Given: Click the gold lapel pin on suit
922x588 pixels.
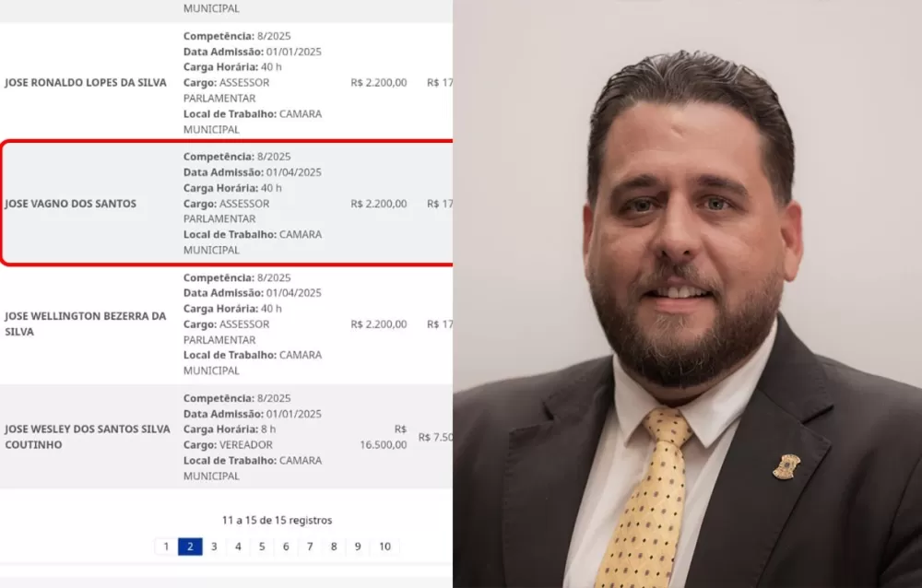Looking at the screenshot, I should (x=786, y=467).
